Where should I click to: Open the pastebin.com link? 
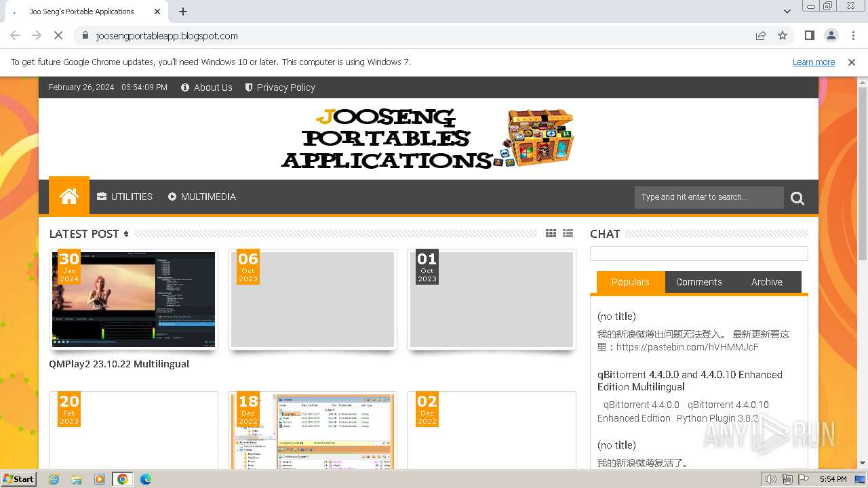[688, 347]
